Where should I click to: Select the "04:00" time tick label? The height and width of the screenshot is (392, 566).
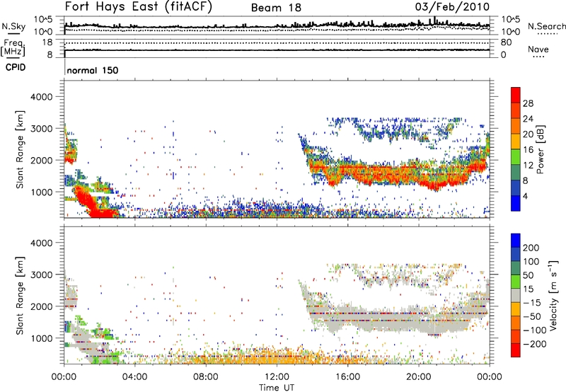pyautogui.click(x=134, y=377)
